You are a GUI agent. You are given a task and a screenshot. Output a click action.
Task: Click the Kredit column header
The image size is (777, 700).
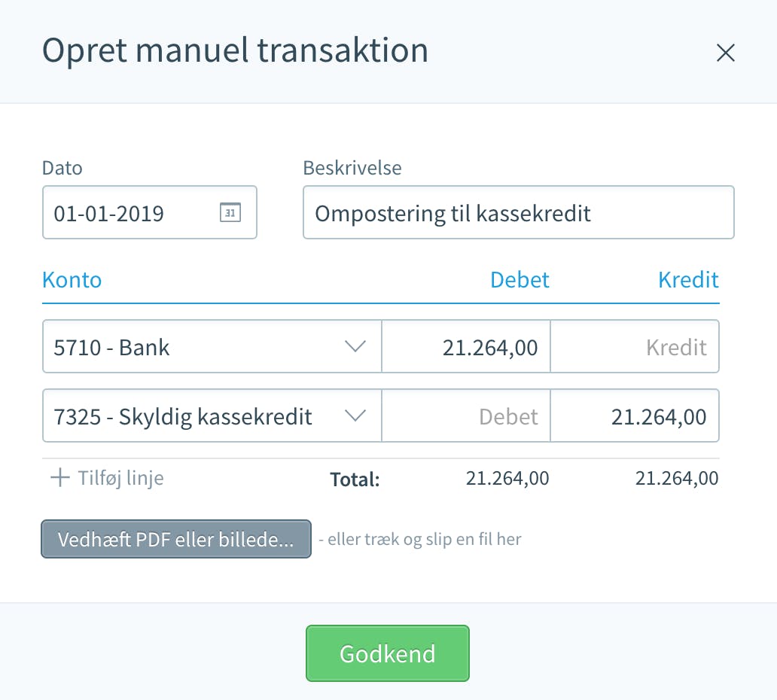[x=688, y=280]
